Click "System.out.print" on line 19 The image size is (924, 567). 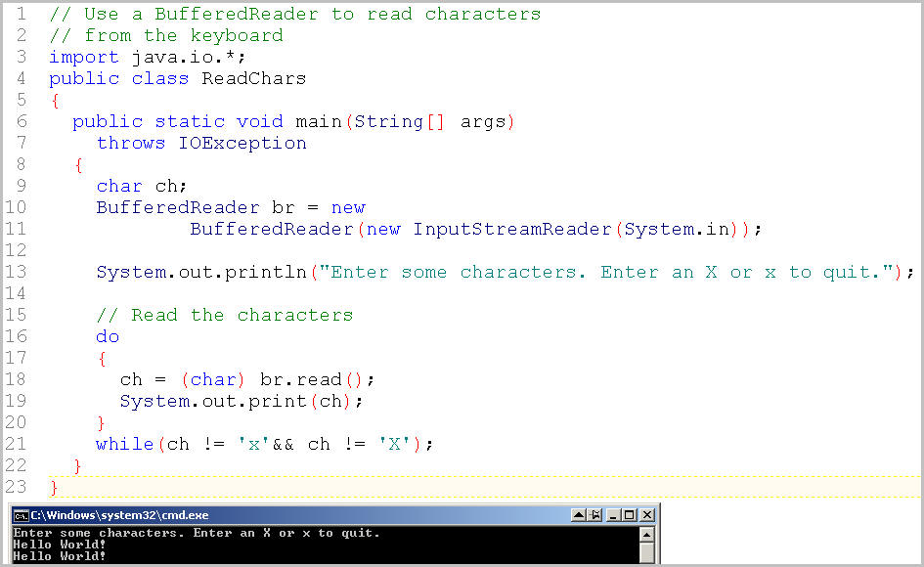click(213, 401)
